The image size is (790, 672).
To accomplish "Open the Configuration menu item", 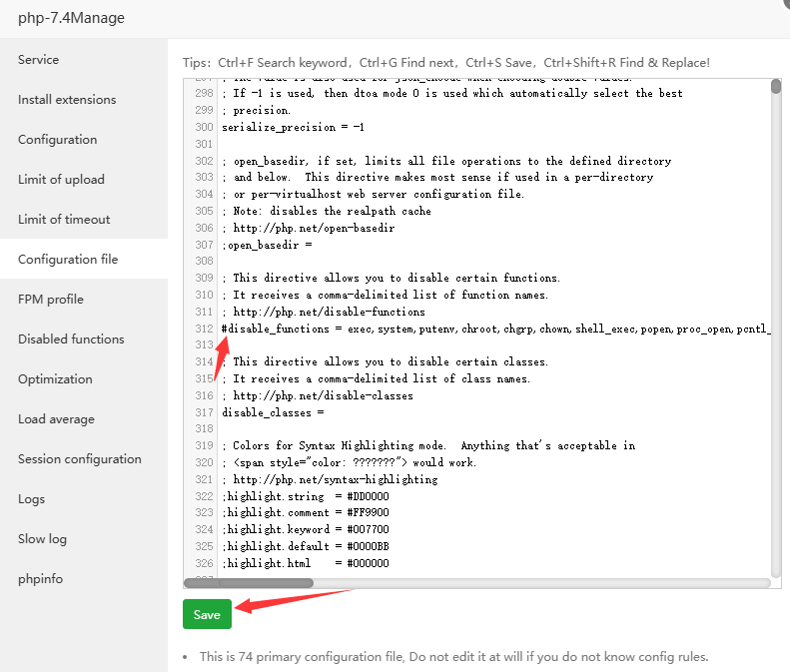I will pyautogui.click(x=58, y=140).
